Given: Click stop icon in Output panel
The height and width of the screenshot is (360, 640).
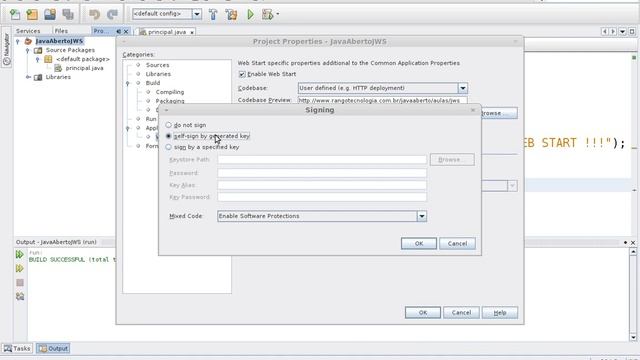Looking at the screenshot, I should tap(20, 282).
